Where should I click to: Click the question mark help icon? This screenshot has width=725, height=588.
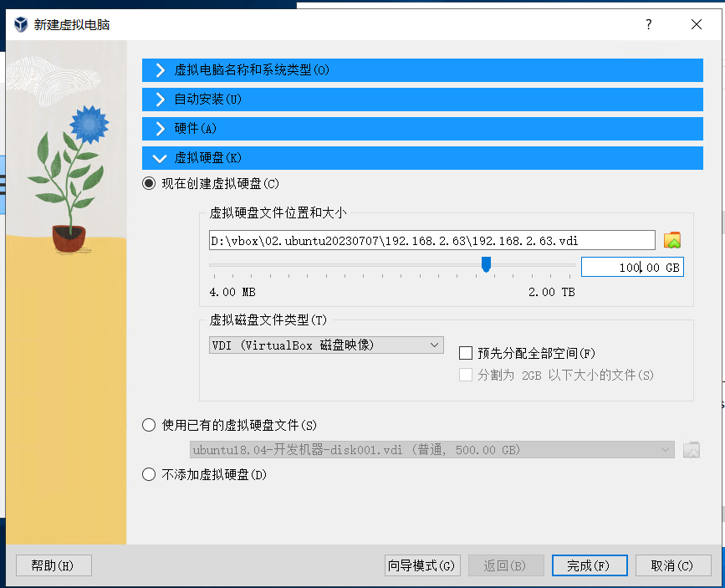pos(649,24)
